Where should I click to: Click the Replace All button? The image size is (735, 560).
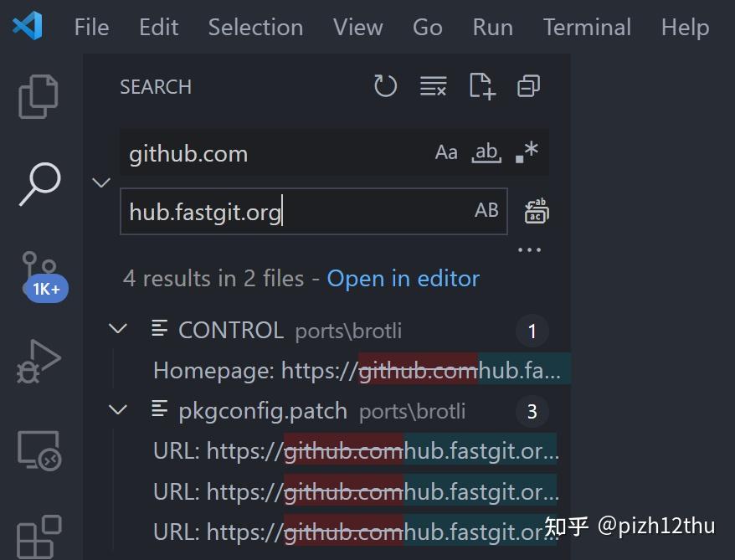[536, 212]
